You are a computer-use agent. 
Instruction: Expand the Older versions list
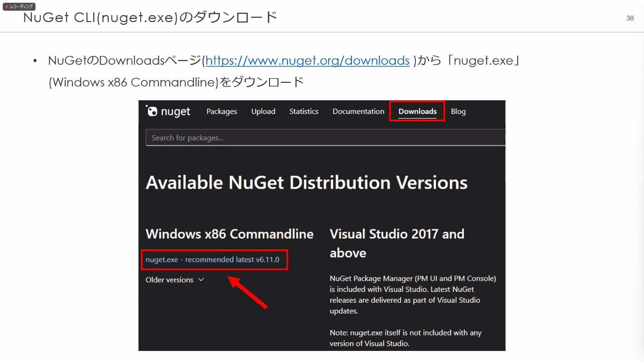click(x=175, y=280)
